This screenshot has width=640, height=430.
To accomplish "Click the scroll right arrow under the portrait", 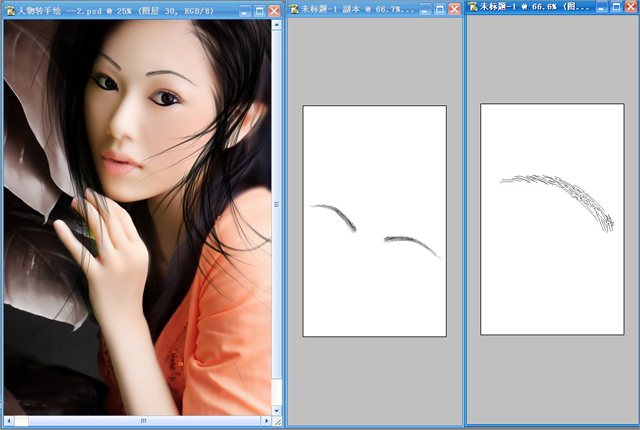I will click(x=266, y=421).
